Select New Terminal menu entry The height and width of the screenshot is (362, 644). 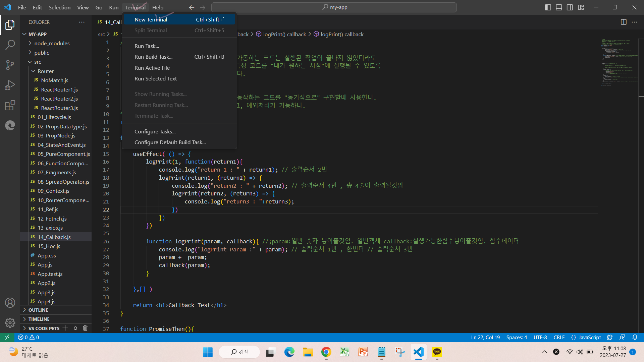(151, 19)
